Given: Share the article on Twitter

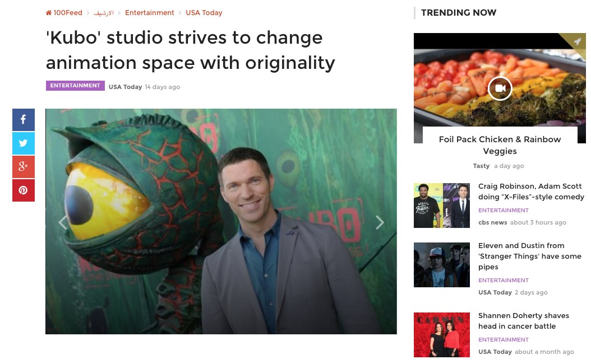Looking at the screenshot, I should pyautogui.click(x=24, y=143).
